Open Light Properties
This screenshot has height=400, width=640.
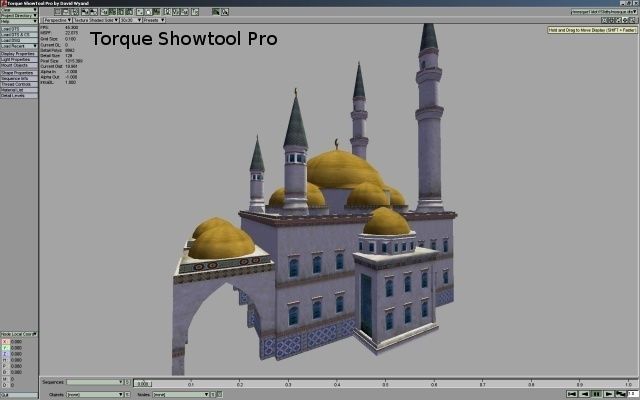(x=19, y=60)
